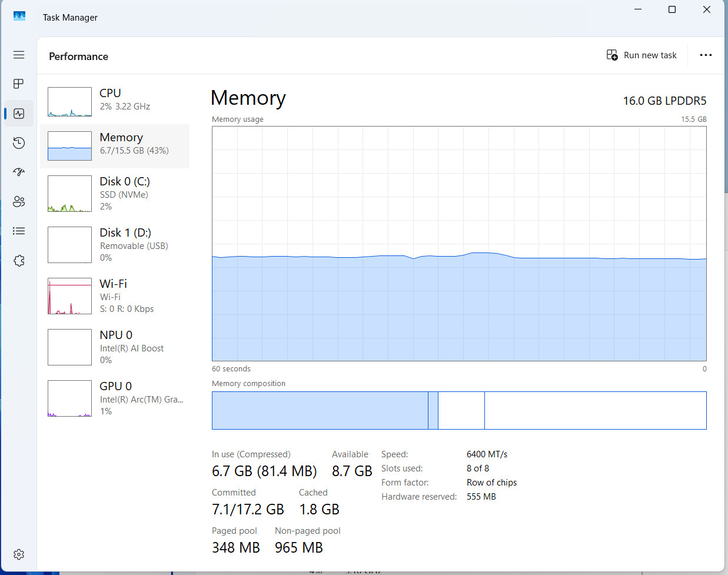Click the Speed value 6400 MT/s
The image size is (728, 575).
coord(487,454)
